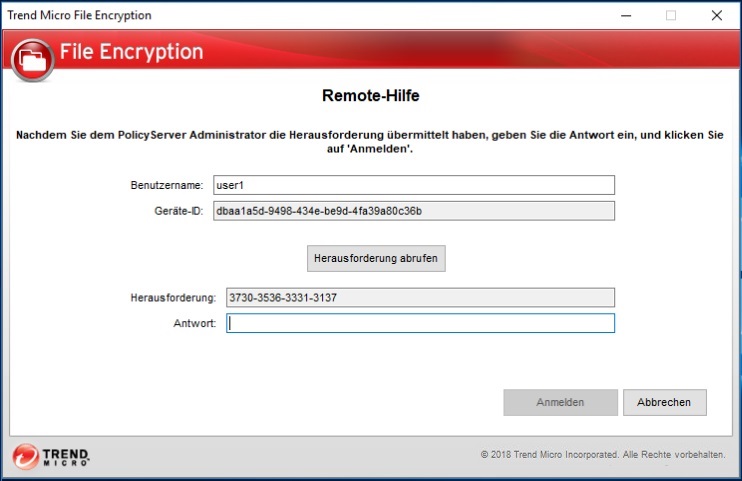Click the Anmelden button
This screenshot has width=742, height=481.
click(560, 402)
